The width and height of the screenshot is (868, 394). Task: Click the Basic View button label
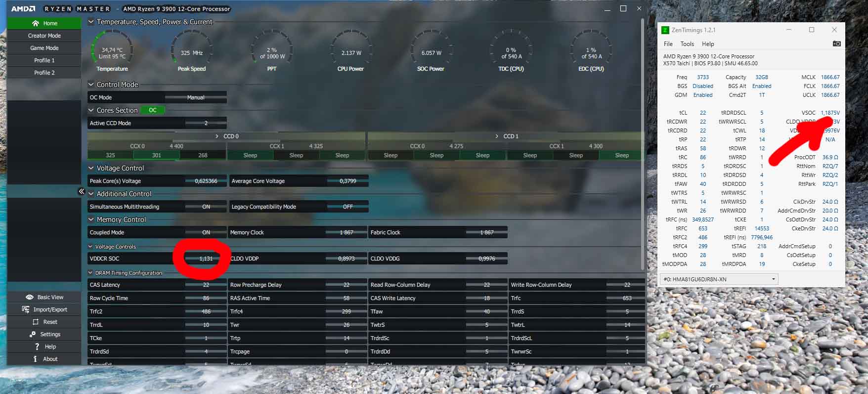click(x=50, y=297)
